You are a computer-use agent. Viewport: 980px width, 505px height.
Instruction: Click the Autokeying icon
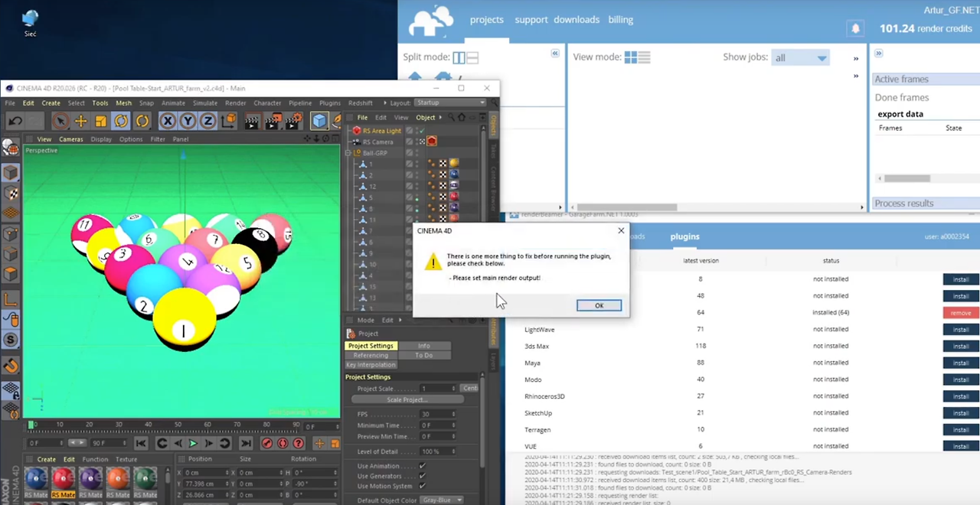tap(283, 443)
